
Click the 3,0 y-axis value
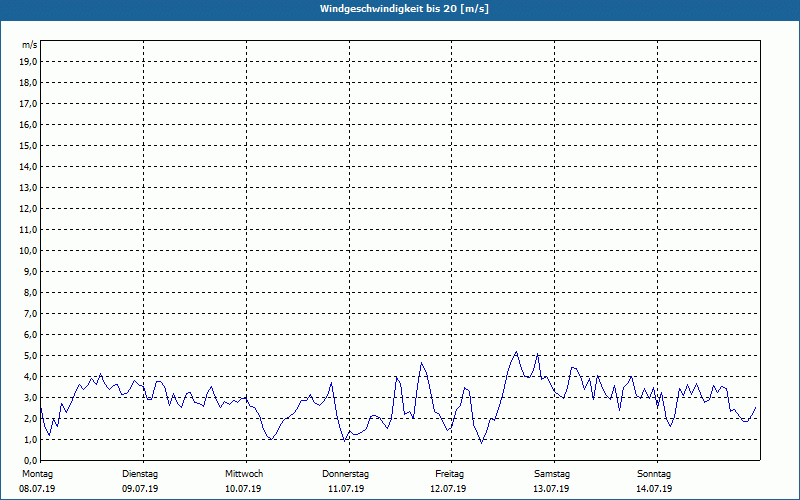point(31,397)
